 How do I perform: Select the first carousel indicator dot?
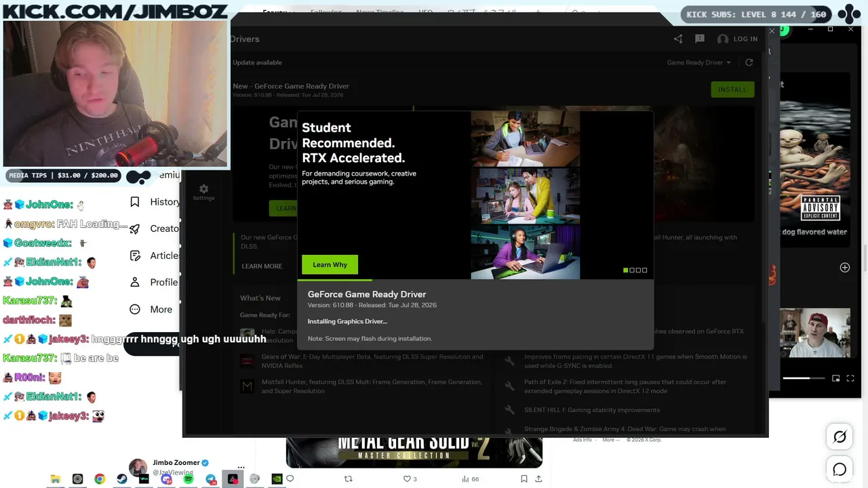[x=626, y=270]
